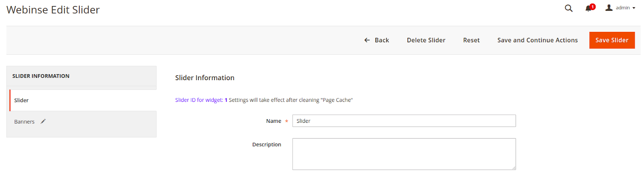Click the Slider ID for widget text

pos(199,100)
